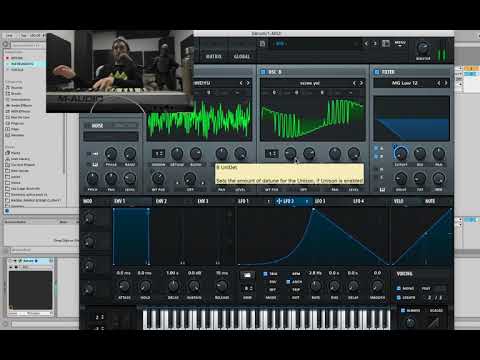The height and width of the screenshot is (360, 480).
Task: Click the noise one-shot toggle icon
Action: [94, 154]
